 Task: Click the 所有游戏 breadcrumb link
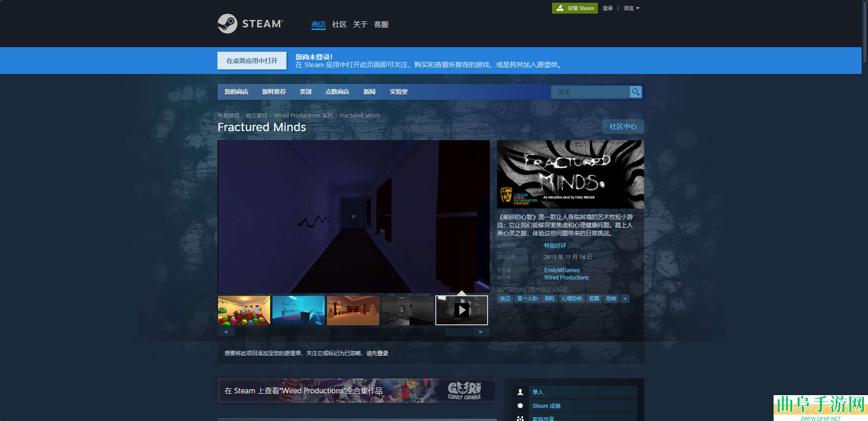pyautogui.click(x=228, y=116)
